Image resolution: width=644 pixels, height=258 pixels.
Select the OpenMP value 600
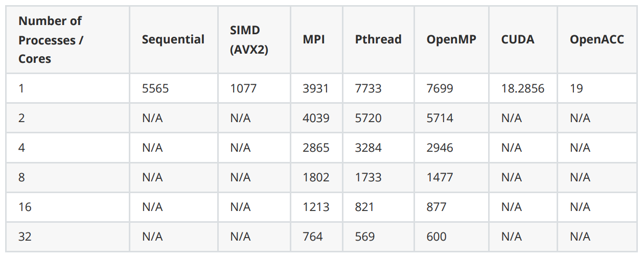click(436, 237)
